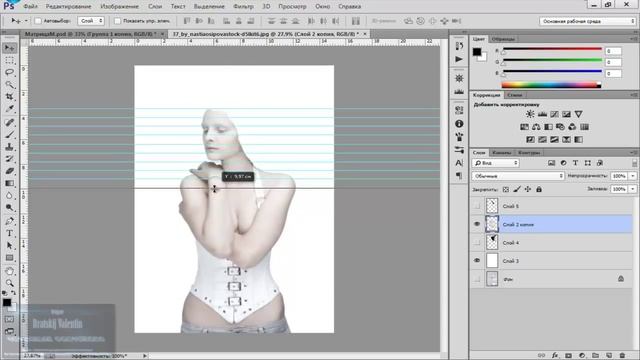The height and width of the screenshot is (360, 640).
Task: Show the Фон background layer visibility
Action: (x=477, y=279)
